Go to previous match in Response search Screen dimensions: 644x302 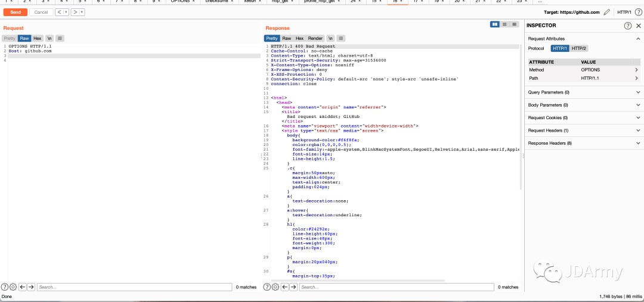click(x=284, y=287)
